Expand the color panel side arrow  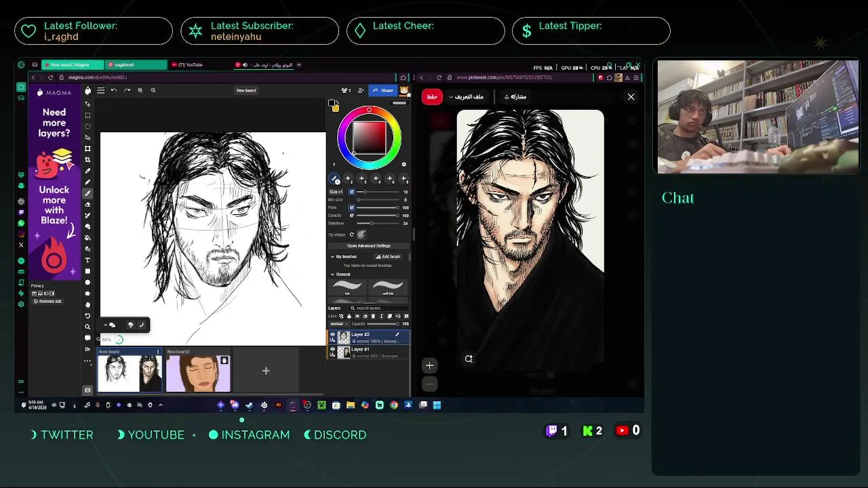(x=334, y=164)
